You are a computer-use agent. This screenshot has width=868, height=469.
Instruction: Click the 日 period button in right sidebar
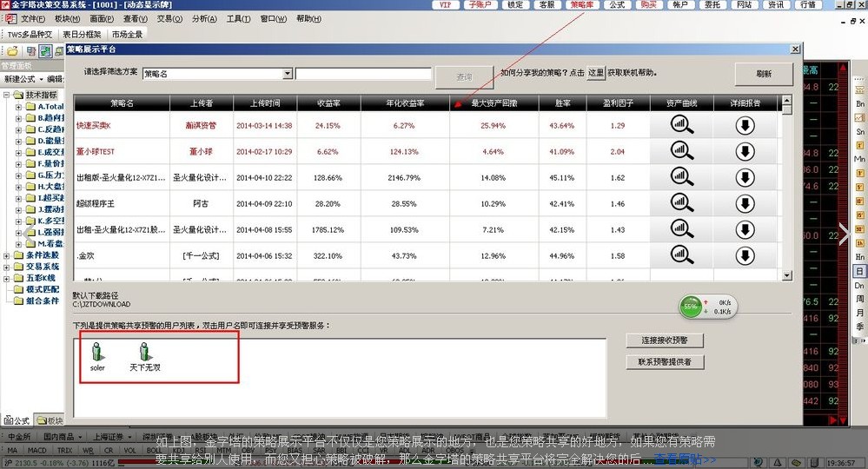(859, 271)
